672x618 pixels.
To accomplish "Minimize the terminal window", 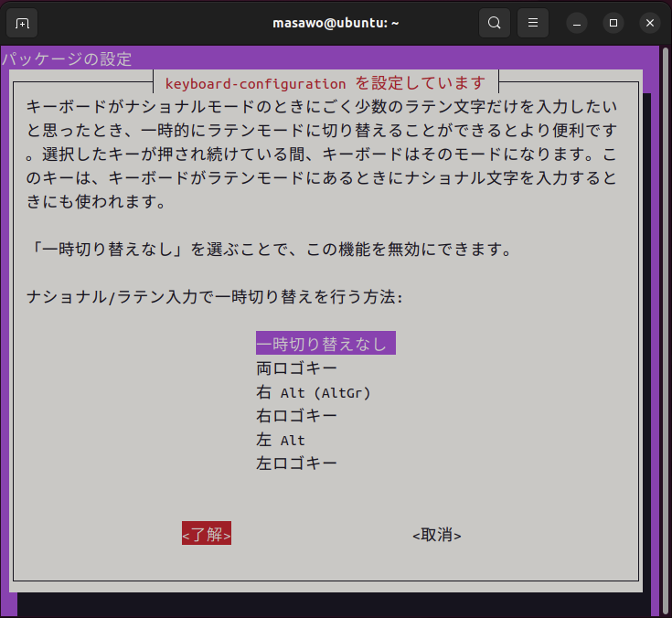I will 577,23.
